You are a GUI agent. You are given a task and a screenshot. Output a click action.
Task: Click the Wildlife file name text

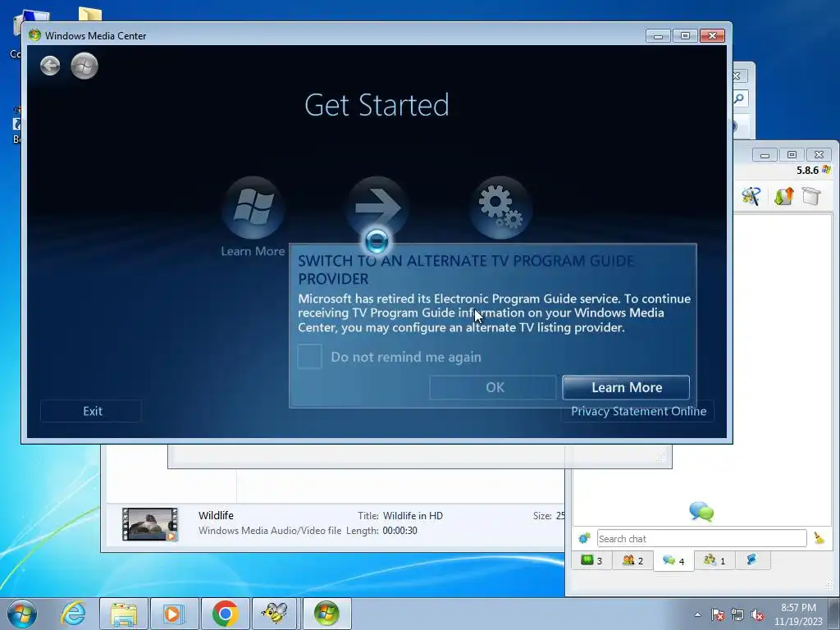point(216,515)
